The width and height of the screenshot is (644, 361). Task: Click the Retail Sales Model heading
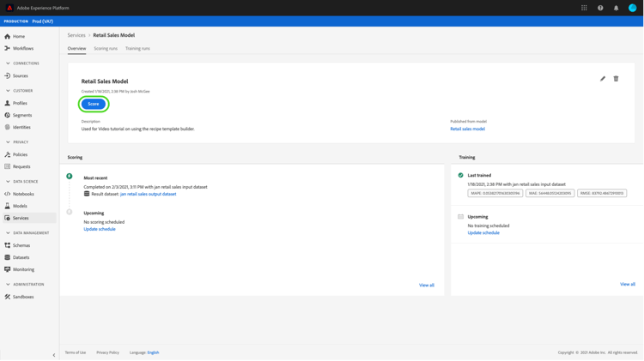click(105, 81)
